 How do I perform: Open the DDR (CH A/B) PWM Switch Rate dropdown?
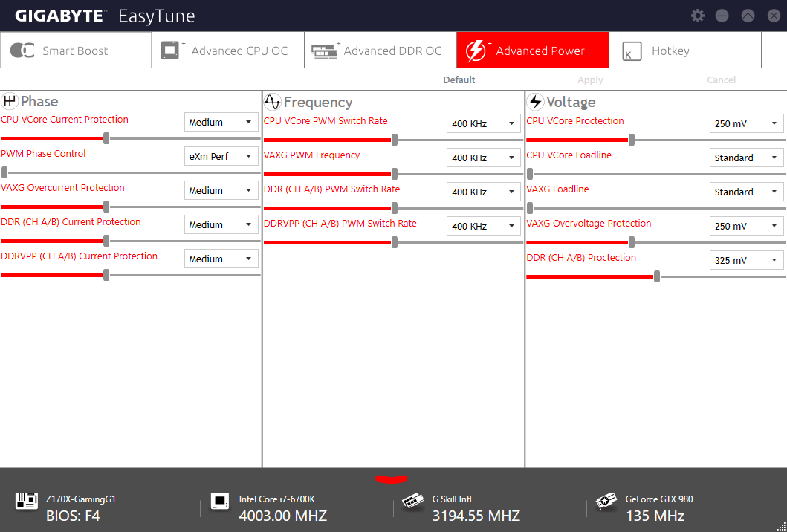point(483,192)
